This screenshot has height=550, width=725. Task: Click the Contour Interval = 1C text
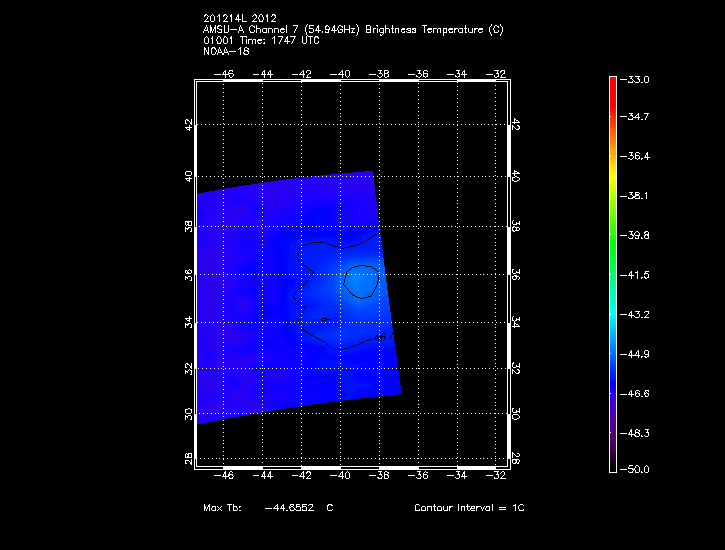tap(469, 508)
